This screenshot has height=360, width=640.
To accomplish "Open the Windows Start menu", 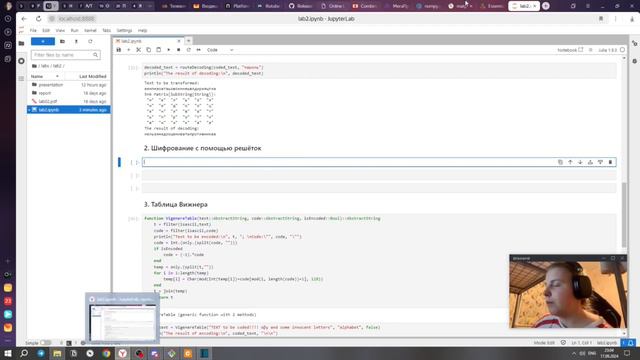I will coord(8,353).
